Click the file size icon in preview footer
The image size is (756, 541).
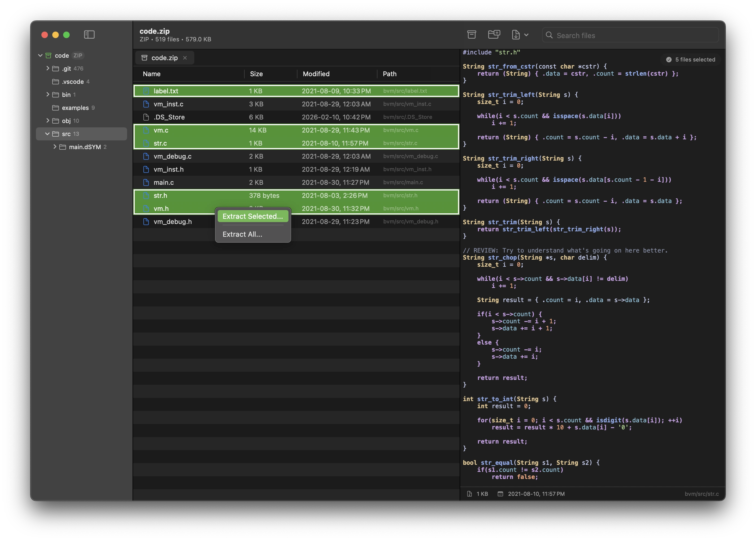[x=470, y=494]
